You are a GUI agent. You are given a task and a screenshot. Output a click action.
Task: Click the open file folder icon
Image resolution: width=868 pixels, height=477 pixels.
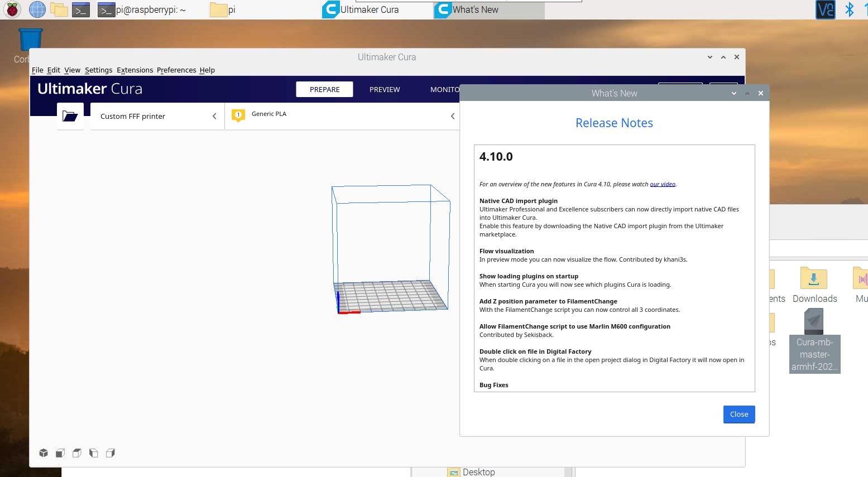point(70,116)
